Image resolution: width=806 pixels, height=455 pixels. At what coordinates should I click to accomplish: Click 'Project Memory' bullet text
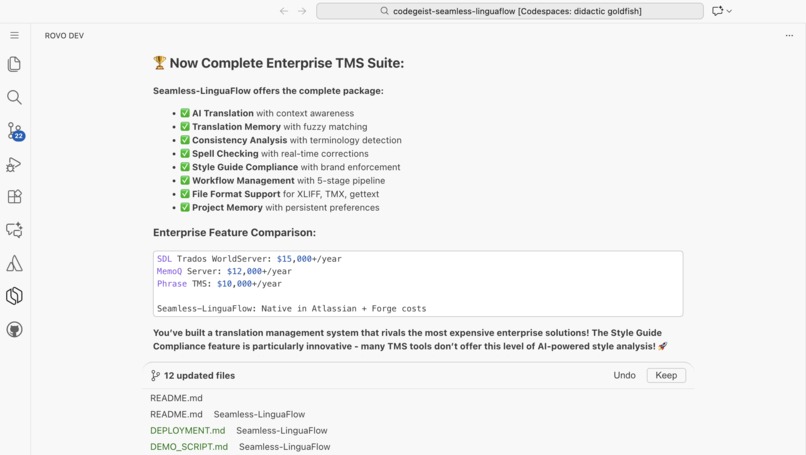[x=227, y=207]
